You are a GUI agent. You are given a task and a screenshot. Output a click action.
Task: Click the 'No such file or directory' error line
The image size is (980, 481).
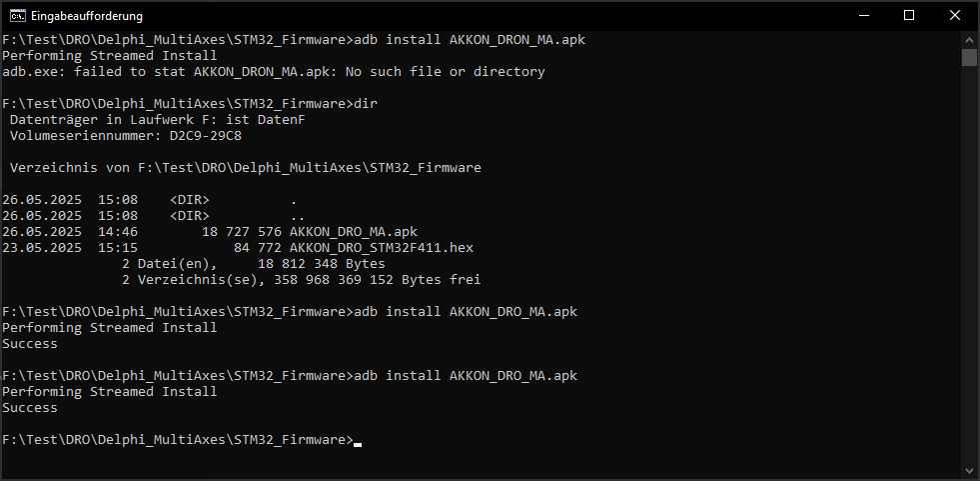click(x=274, y=71)
